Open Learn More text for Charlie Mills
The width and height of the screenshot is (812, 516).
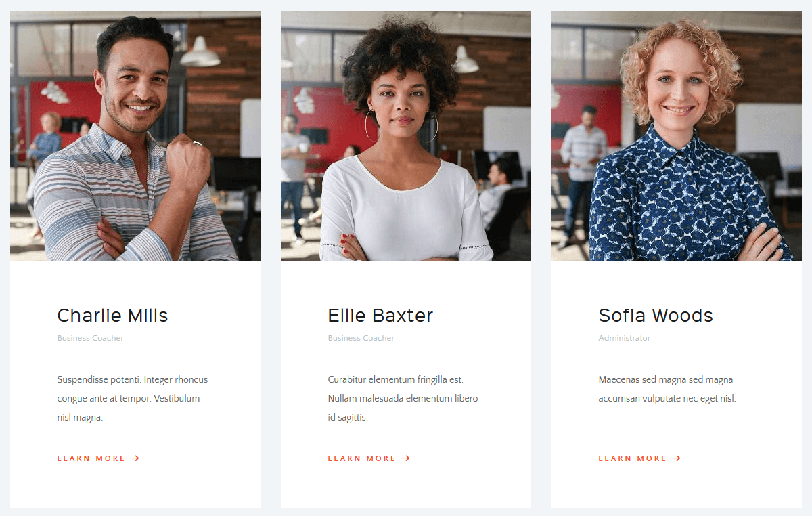coord(91,458)
